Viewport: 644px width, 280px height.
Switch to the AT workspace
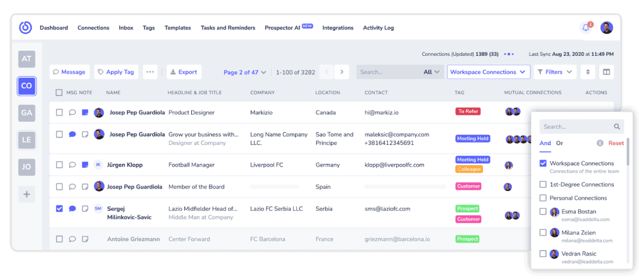point(26,58)
